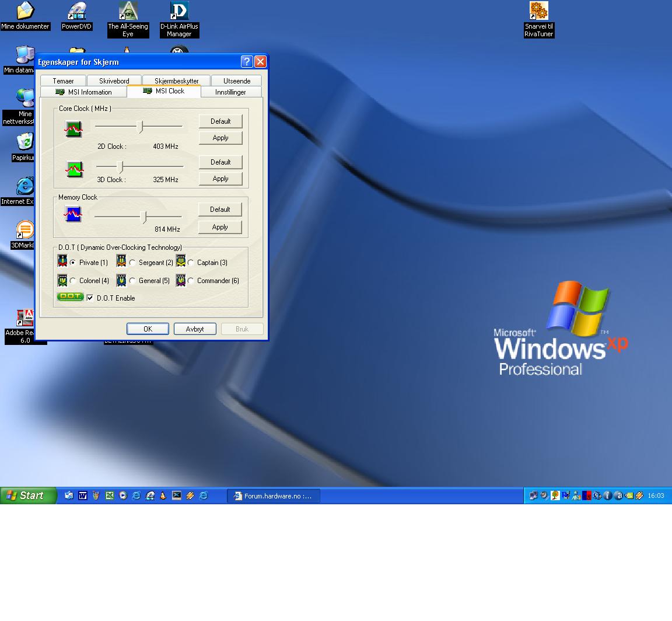Click the green D.O.T logo badge

tap(70, 296)
